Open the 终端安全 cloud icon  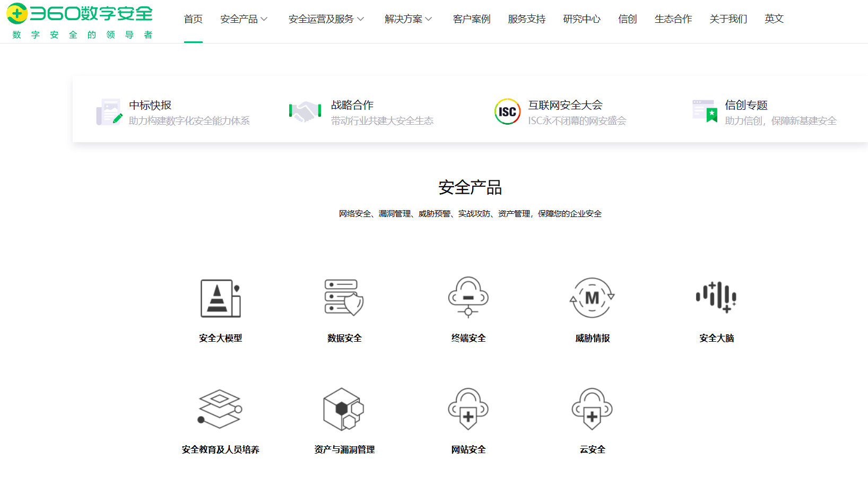coord(468,297)
